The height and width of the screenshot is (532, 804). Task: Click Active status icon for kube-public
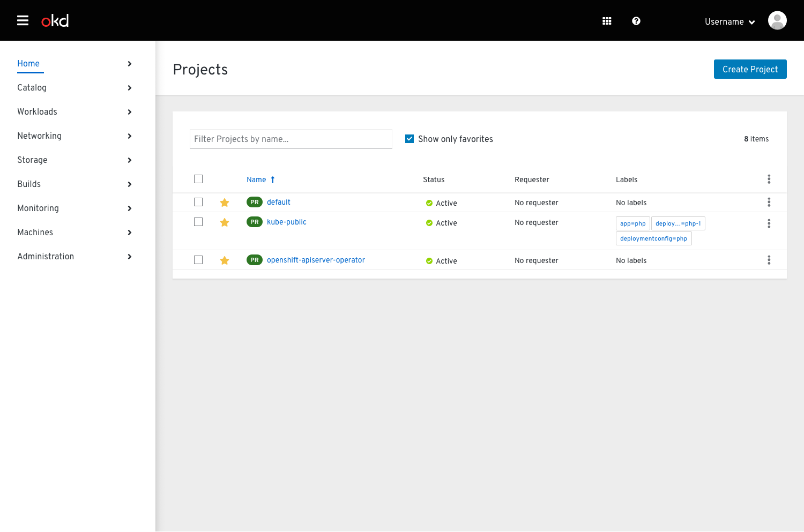(429, 223)
